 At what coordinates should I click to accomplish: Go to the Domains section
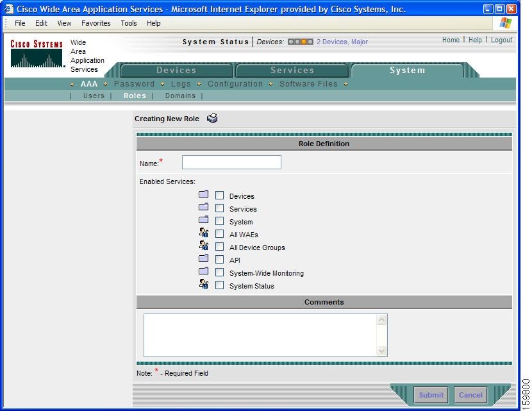[180, 96]
